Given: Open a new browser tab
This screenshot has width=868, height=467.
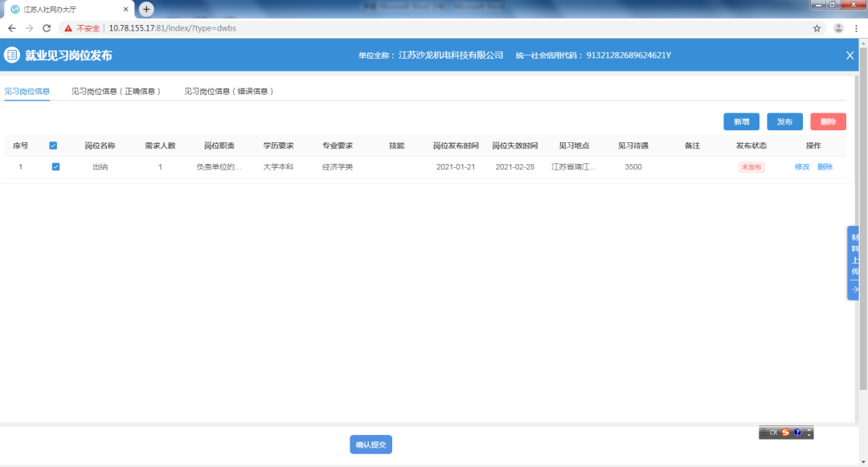Looking at the screenshot, I should (x=146, y=9).
